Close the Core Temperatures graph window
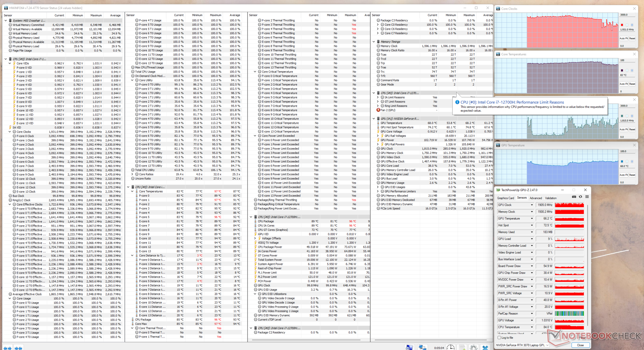The image size is (644, 350). pos(634,54)
